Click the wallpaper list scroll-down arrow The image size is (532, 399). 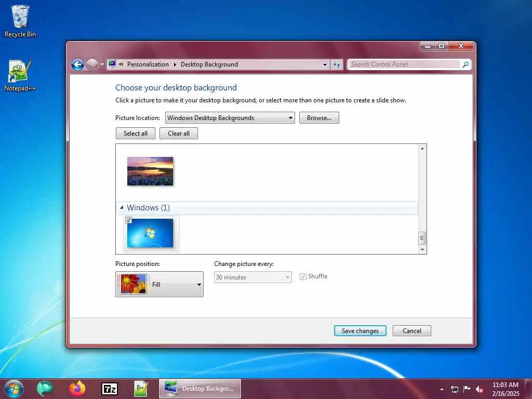coord(422,250)
